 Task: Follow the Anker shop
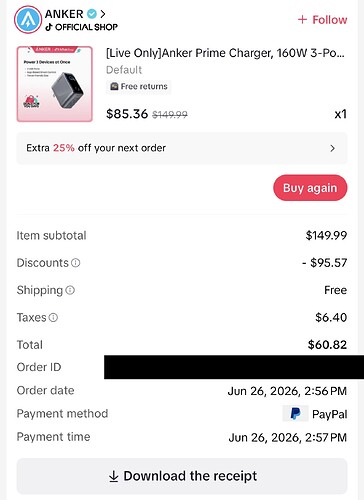pos(322,20)
